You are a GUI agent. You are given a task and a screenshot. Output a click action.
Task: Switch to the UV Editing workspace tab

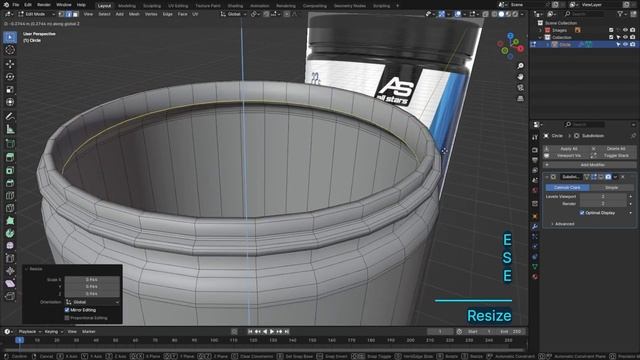(178, 6)
